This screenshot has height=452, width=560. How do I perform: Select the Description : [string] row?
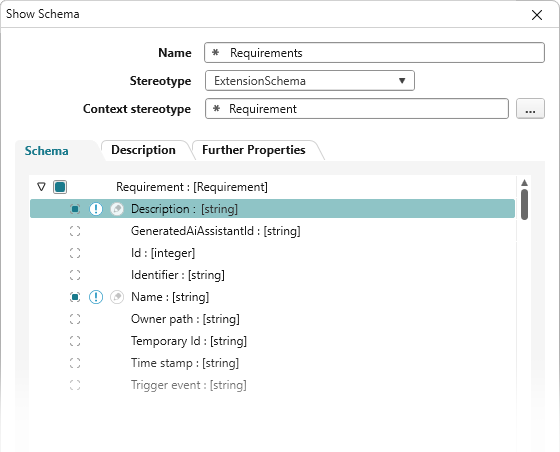(x=272, y=209)
